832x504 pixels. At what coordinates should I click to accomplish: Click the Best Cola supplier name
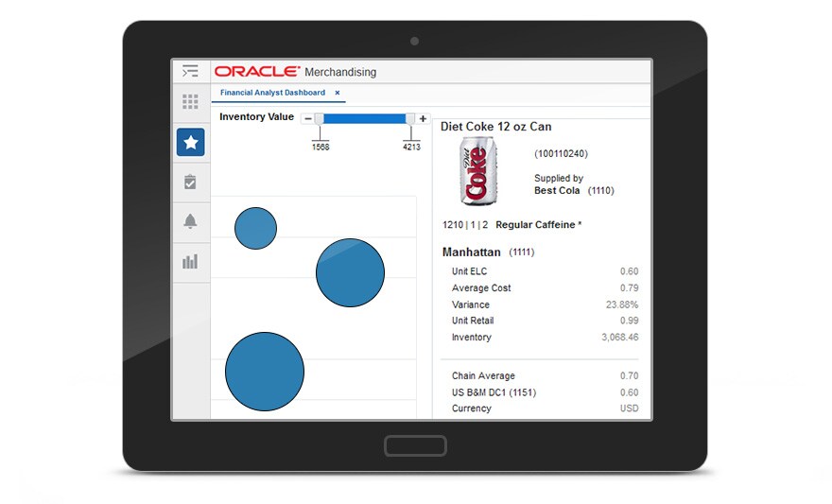pos(557,190)
